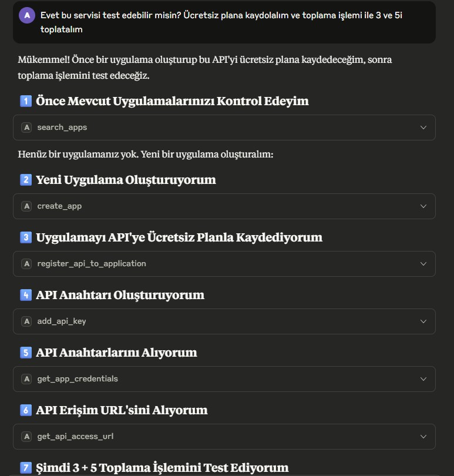Screen dimensions: 454x476
Task: Expand the create_app row with its chevron
Action: pyautogui.click(x=423, y=206)
